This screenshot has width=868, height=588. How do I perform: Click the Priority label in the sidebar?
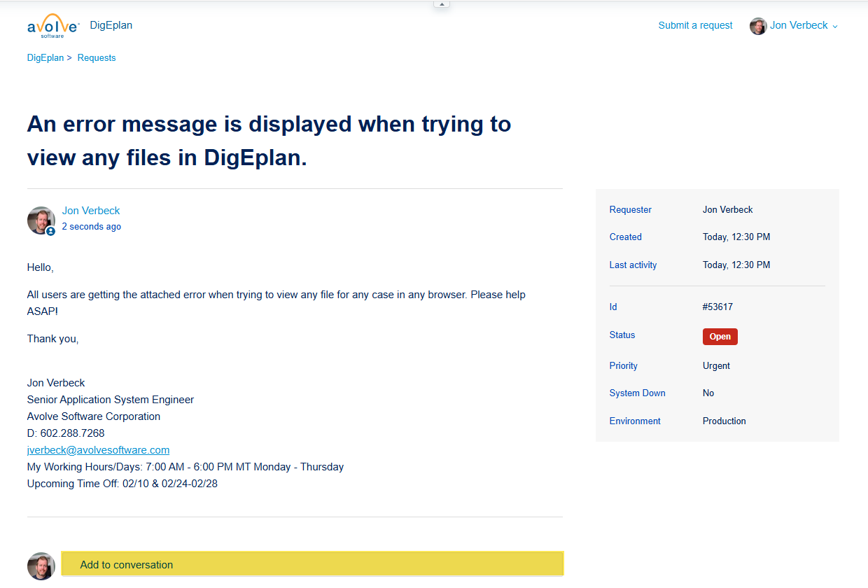point(624,366)
